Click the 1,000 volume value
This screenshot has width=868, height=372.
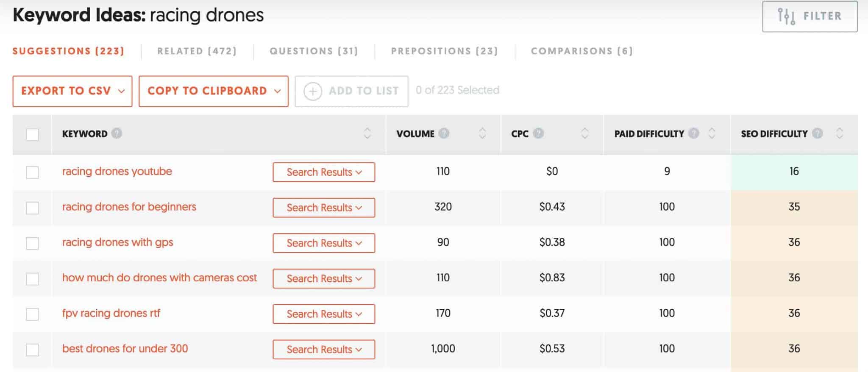(x=443, y=349)
